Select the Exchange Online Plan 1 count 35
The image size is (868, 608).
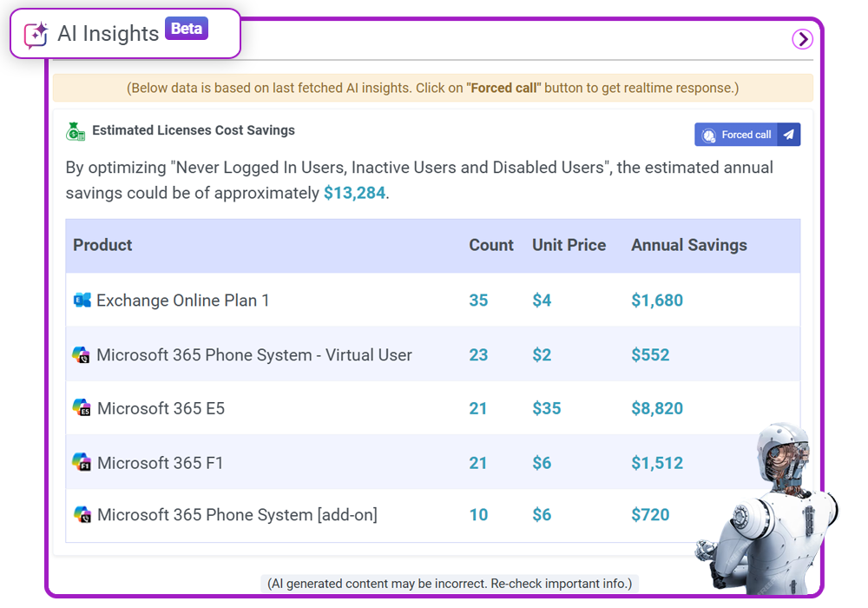[x=478, y=301]
